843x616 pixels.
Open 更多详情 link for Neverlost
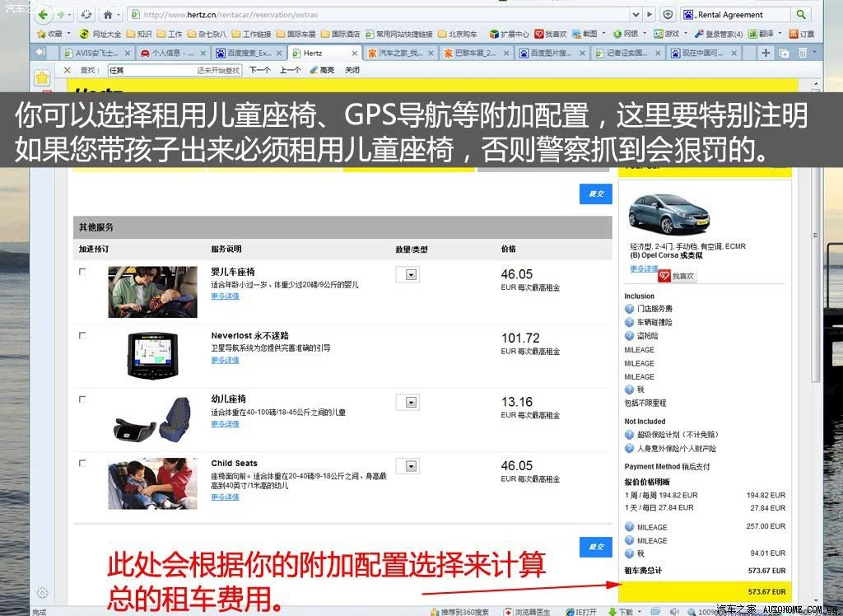[x=225, y=360]
